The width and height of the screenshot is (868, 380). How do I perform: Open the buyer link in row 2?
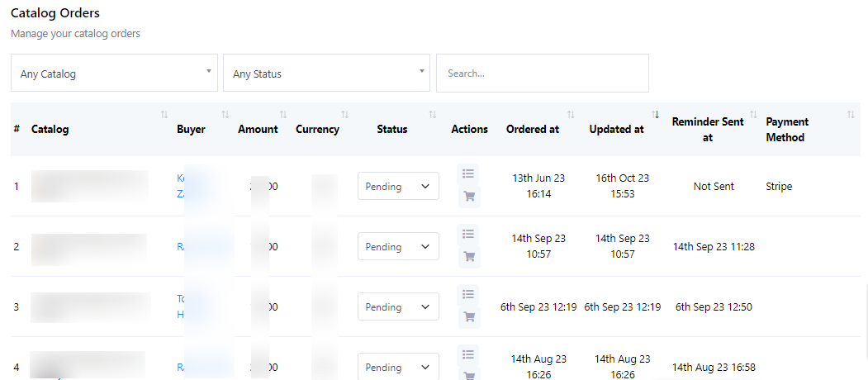click(181, 247)
